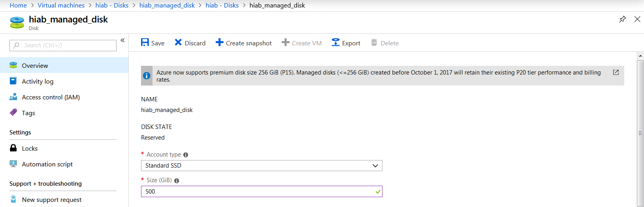Click the Activity log book icon
Viewport: 644px width, 207px height.
tap(13, 81)
